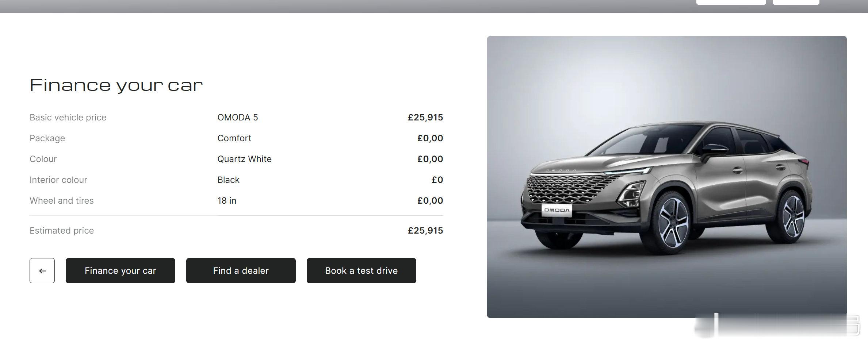Image resolution: width=868 pixels, height=346 pixels.
Task: Click the wider white button in top bar
Action: pyautogui.click(x=731, y=2)
